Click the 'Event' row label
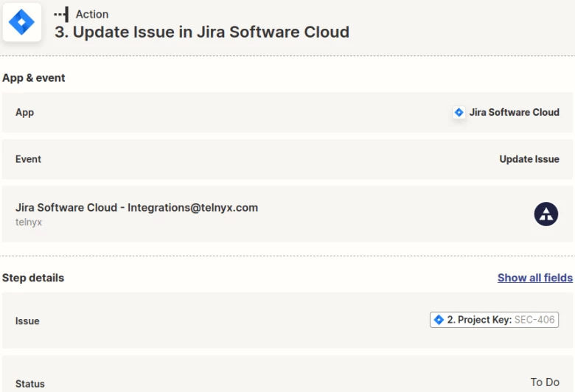Viewport: 575px width, 392px height. [28, 159]
